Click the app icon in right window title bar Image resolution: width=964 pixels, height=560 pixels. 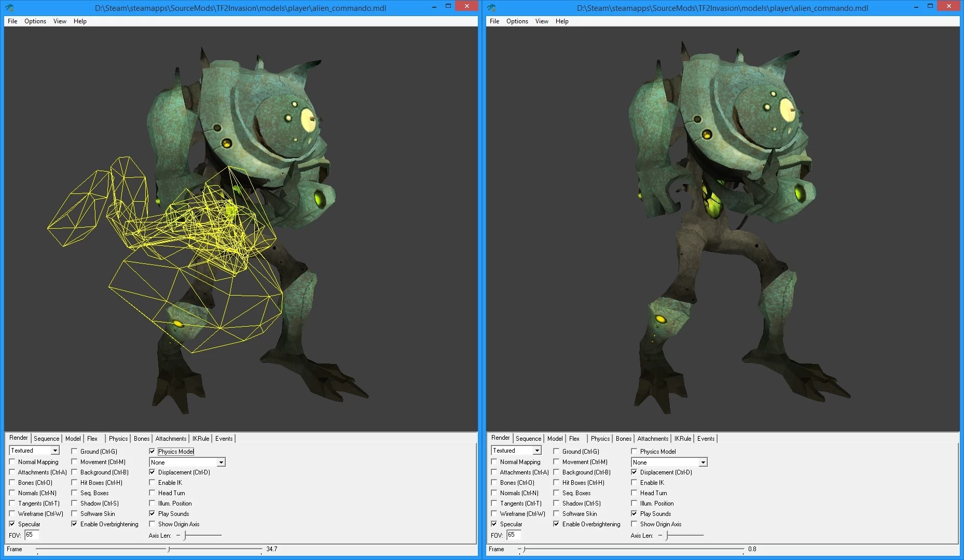coord(491,8)
